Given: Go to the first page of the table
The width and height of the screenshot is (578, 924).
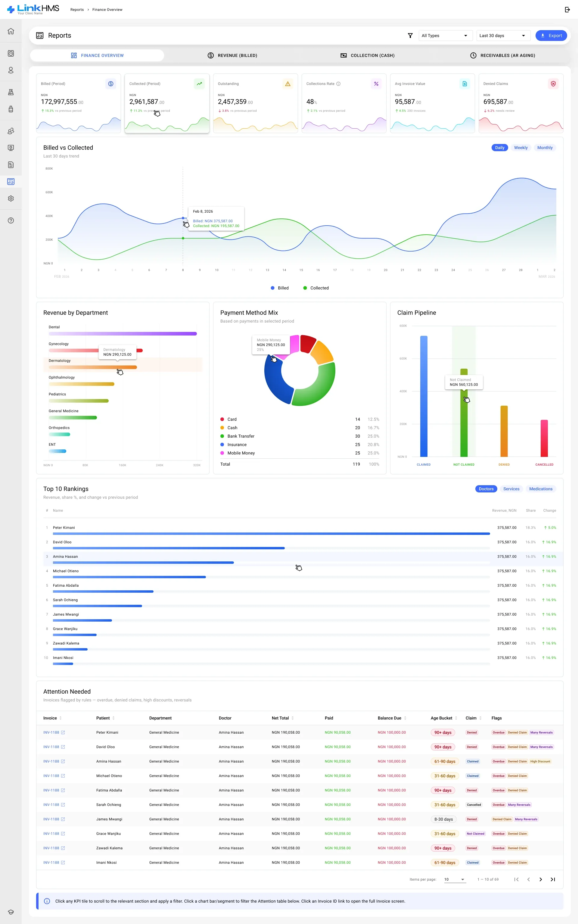Looking at the screenshot, I should [x=517, y=879].
